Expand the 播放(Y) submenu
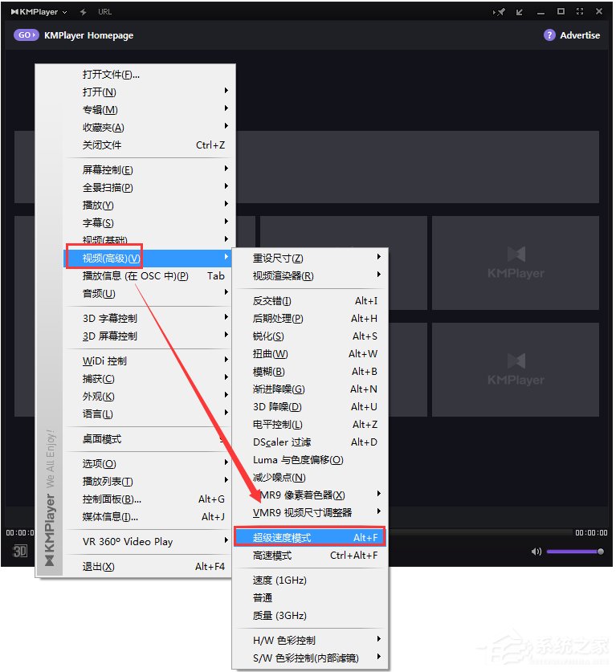Screen dimensions: 616x672 tap(149, 206)
